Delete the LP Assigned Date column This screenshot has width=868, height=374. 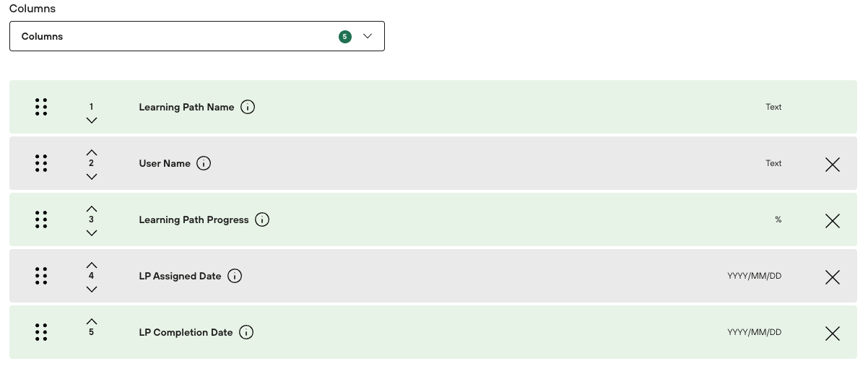pyautogui.click(x=832, y=277)
